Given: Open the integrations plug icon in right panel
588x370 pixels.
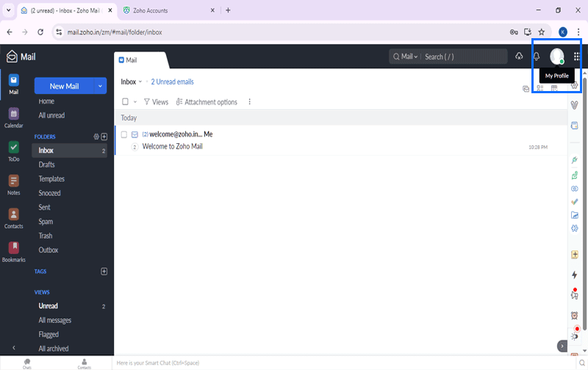Looking at the screenshot, I should 574,160.
